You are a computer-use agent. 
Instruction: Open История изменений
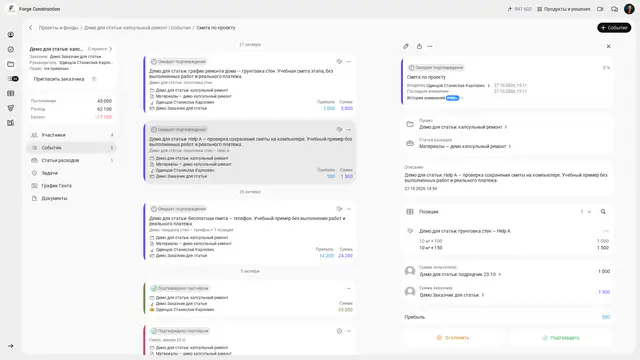click(x=435, y=98)
